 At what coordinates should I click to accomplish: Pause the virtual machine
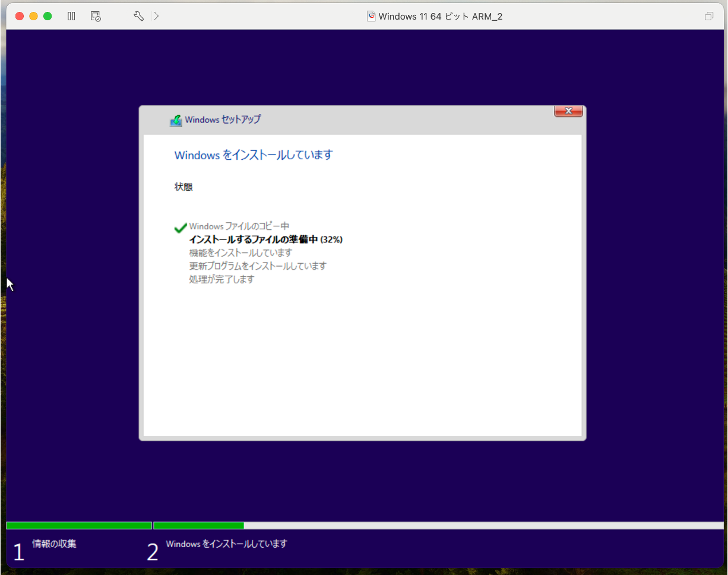(71, 16)
